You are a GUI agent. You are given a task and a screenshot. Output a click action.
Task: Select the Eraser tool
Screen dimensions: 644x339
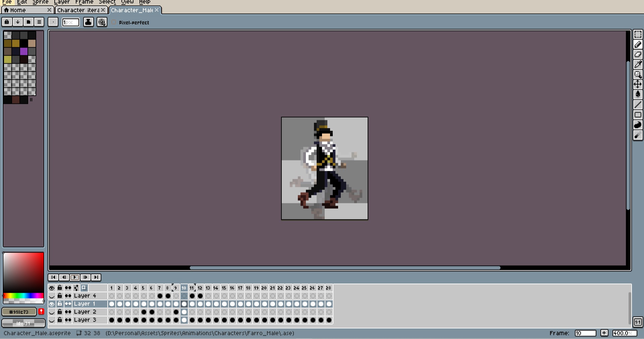tap(638, 55)
